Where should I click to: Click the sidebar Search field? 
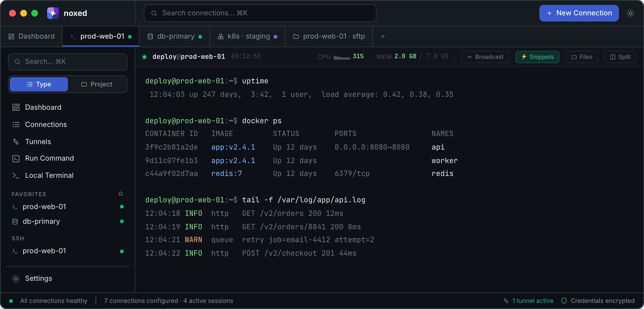(68, 62)
